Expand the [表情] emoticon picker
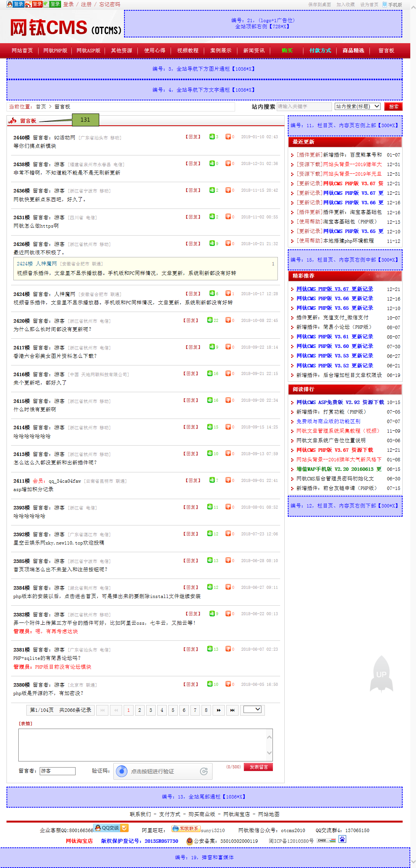416x868 pixels. (x=26, y=724)
